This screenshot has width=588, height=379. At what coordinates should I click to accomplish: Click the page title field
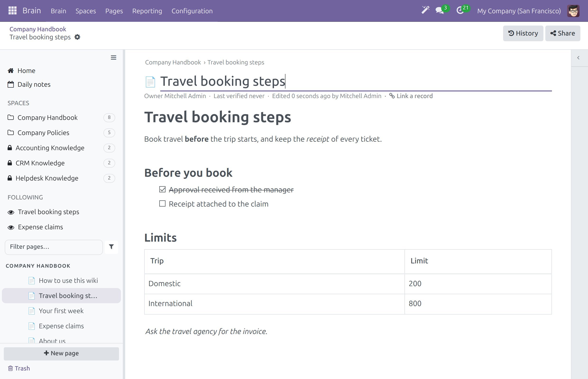pyautogui.click(x=356, y=81)
